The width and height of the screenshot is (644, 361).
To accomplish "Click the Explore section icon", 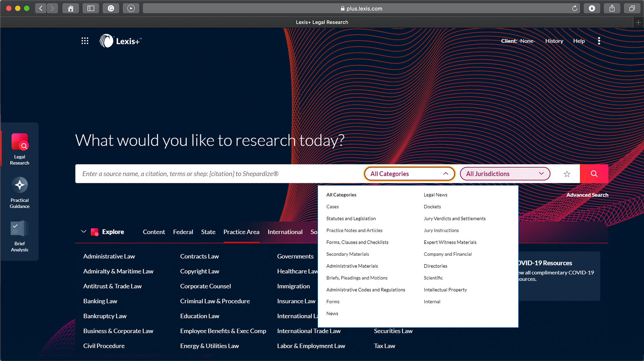I will pyautogui.click(x=95, y=232).
